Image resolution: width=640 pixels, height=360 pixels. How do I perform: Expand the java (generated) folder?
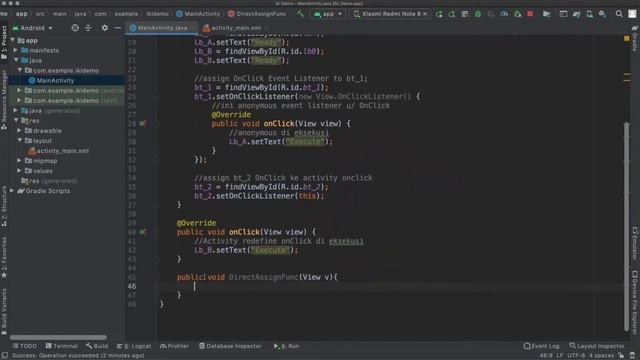(x=16, y=110)
